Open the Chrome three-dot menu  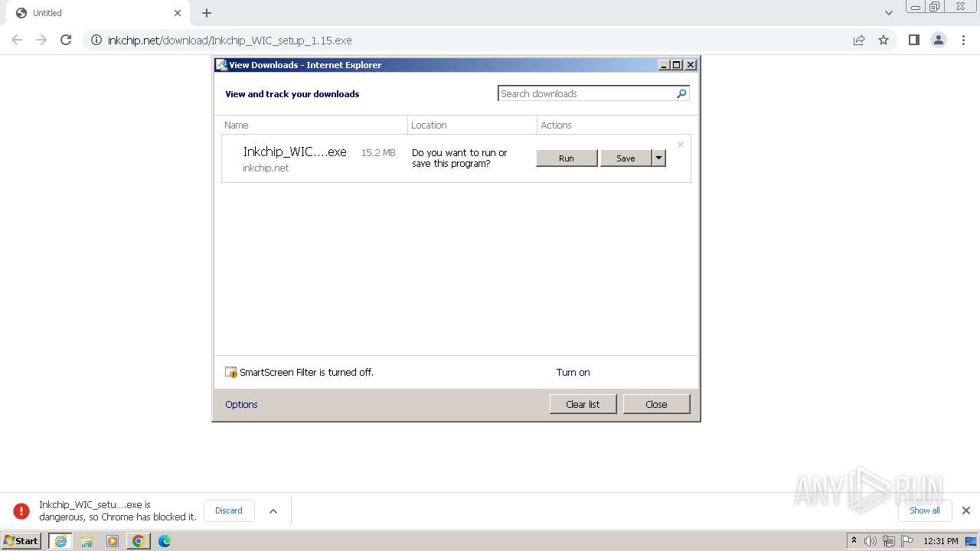pyautogui.click(x=964, y=40)
